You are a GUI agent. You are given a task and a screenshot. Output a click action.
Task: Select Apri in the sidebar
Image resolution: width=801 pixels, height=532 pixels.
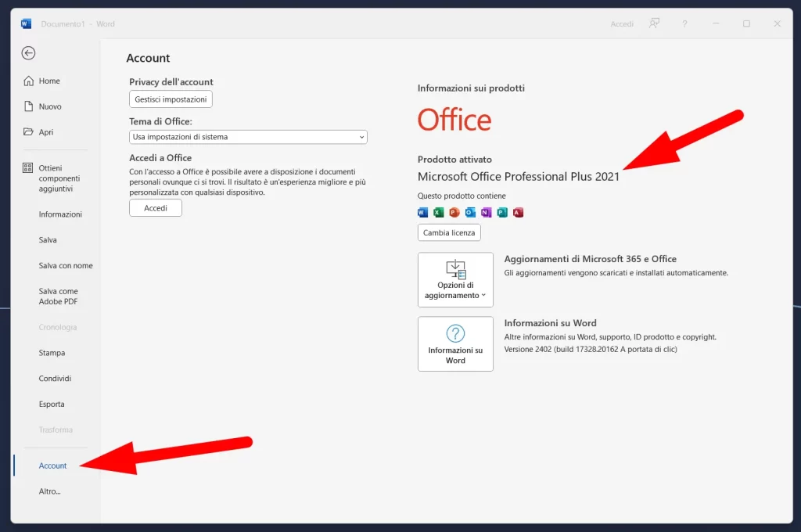click(46, 132)
